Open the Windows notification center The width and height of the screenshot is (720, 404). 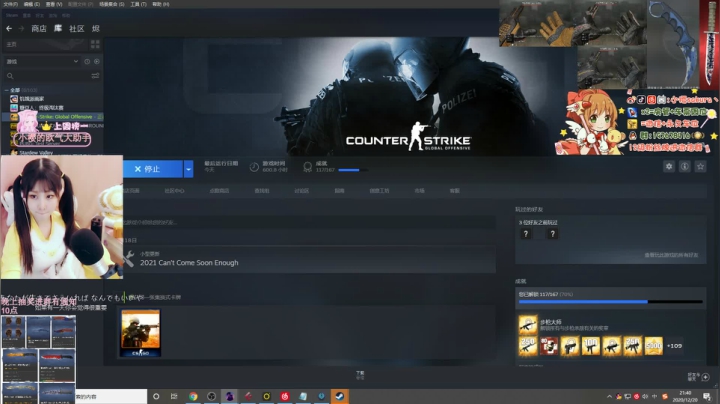coord(707,397)
